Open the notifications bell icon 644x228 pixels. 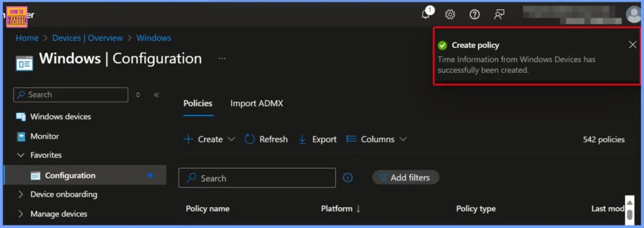[426, 14]
